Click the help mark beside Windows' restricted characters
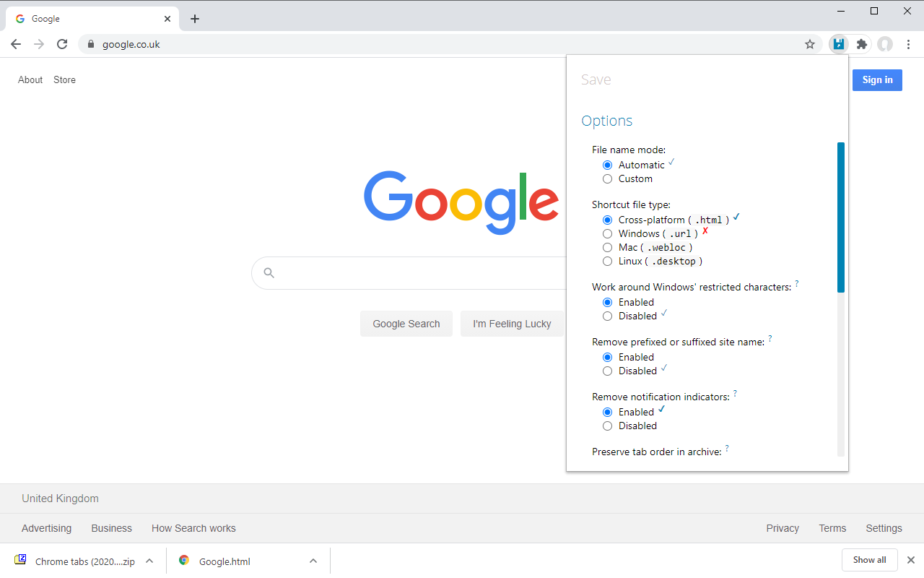The width and height of the screenshot is (924, 578). coord(797,284)
